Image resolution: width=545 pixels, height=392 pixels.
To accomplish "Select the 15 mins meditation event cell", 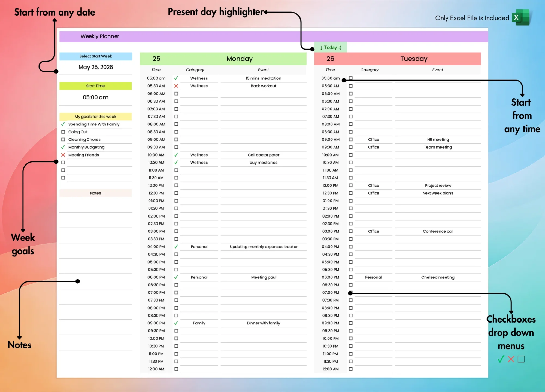I will click(x=263, y=78).
